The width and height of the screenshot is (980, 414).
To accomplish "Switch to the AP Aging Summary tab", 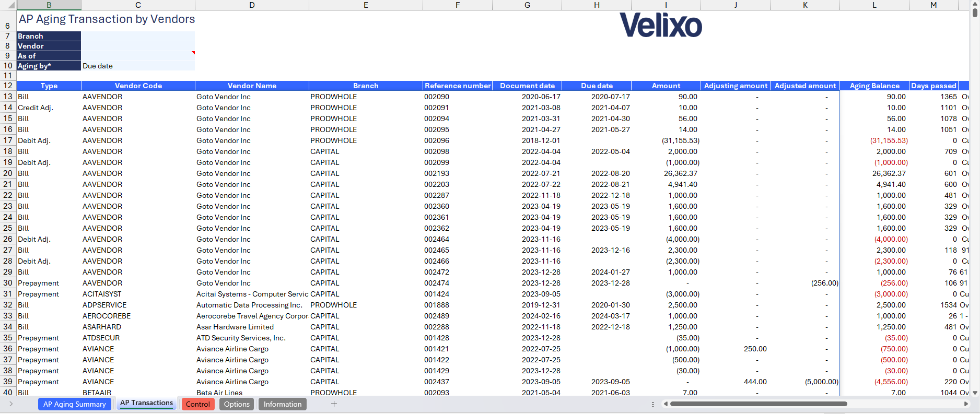I will [74, 404].
